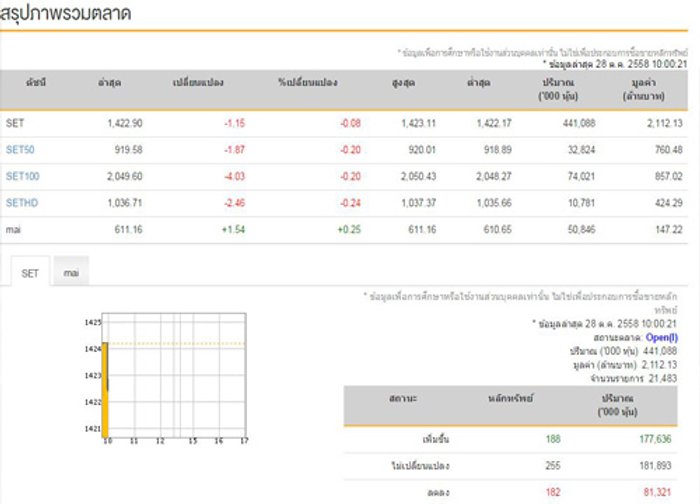Click SET low value 1,422.17
The width and height of the screenshot is (700, 504).
pos(494,123)
